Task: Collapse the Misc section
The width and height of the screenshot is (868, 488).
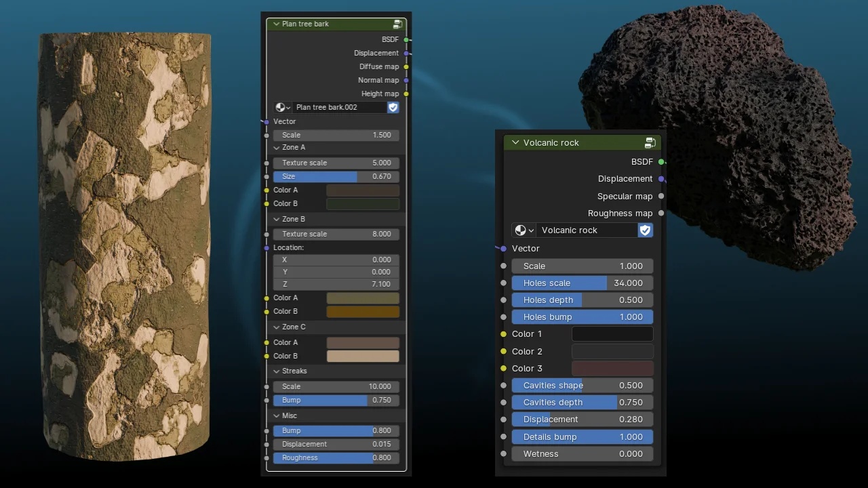Action: click(x=275, y=415)
